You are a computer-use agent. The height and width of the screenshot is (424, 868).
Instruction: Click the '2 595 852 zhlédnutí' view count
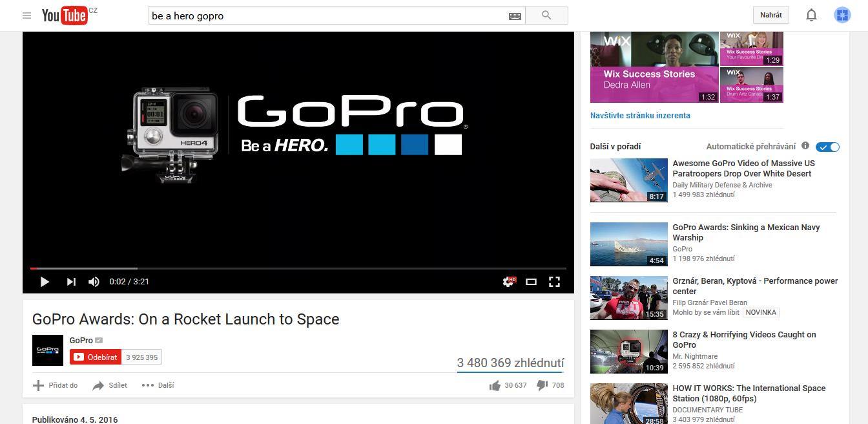pos(704,366)
